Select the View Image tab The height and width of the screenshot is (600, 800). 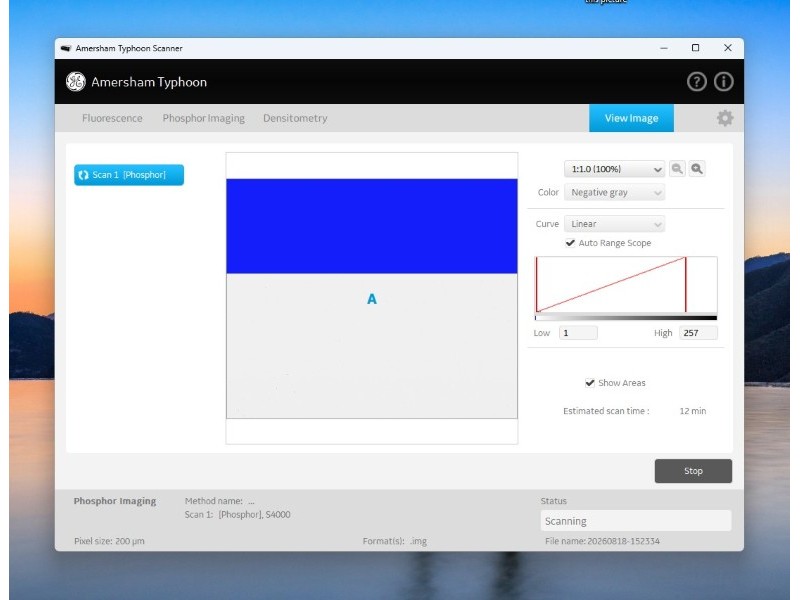pos(631,118)
